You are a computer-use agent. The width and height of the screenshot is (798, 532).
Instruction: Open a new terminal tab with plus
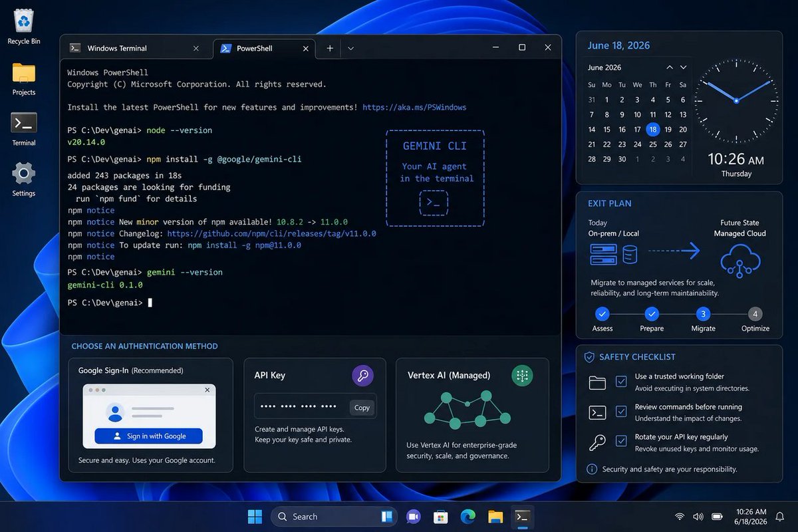coord(330,48)
